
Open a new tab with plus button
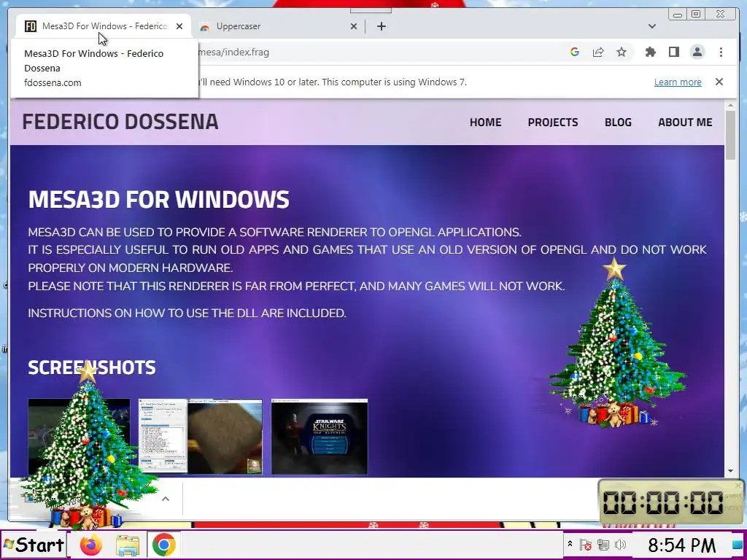pos(381,26)
